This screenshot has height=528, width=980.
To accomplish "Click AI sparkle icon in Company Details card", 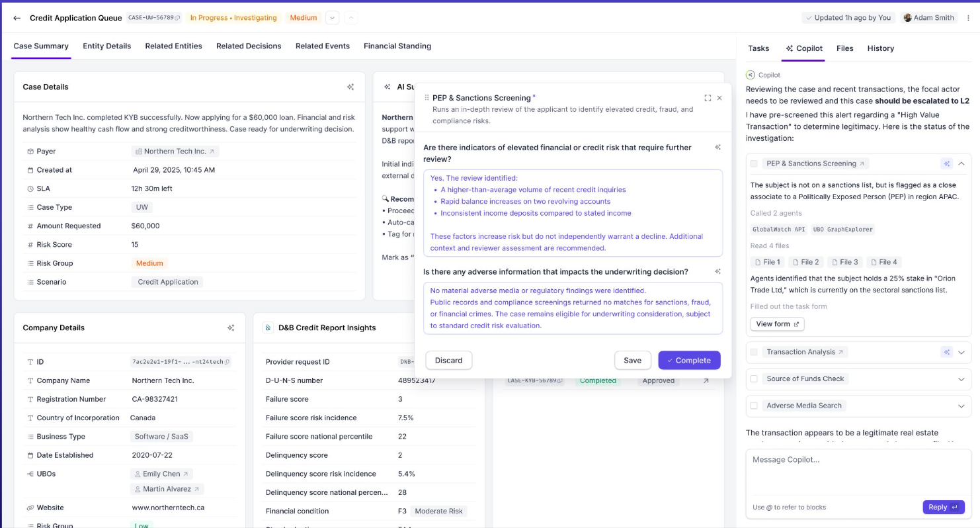I will tap(231, 328).
